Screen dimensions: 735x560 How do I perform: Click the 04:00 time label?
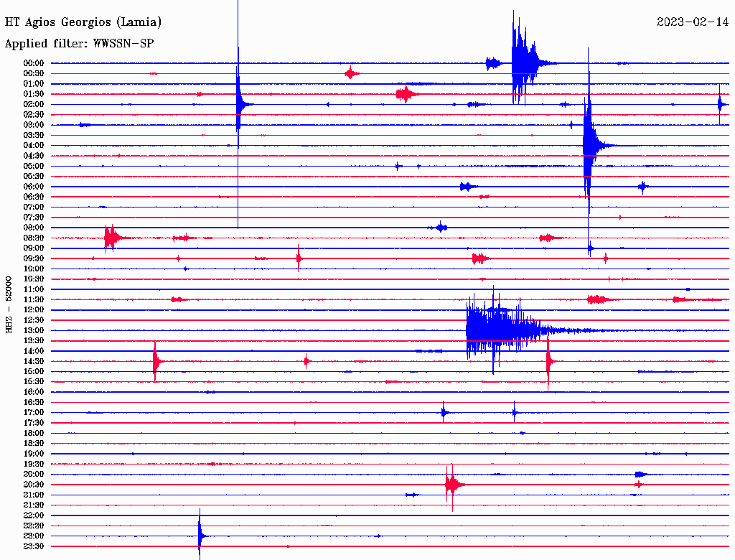[34, 146]
